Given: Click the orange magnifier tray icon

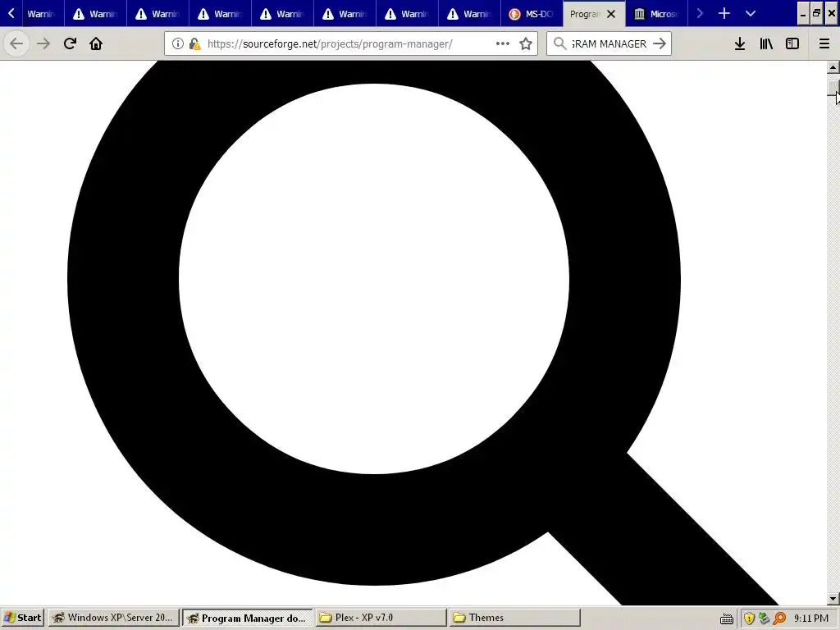Looking at the screenshot, I should [779, 619].
